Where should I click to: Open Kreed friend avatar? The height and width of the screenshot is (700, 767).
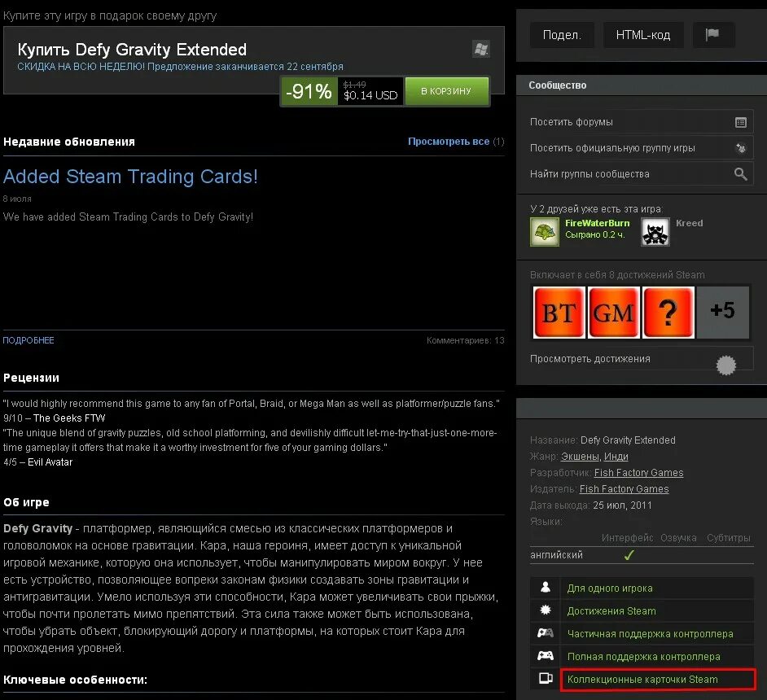click(655, 231)
